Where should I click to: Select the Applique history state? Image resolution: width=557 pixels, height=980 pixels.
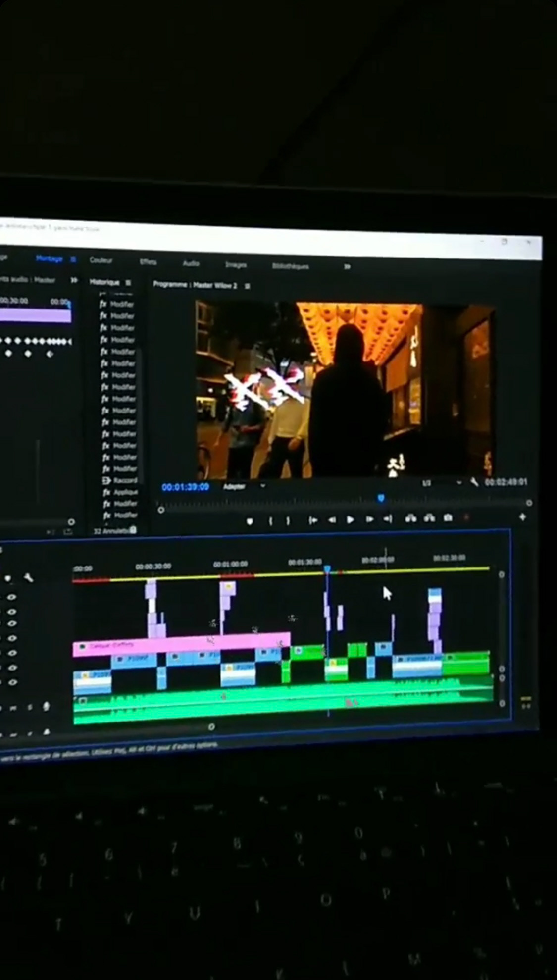click(x=120, y=492)
